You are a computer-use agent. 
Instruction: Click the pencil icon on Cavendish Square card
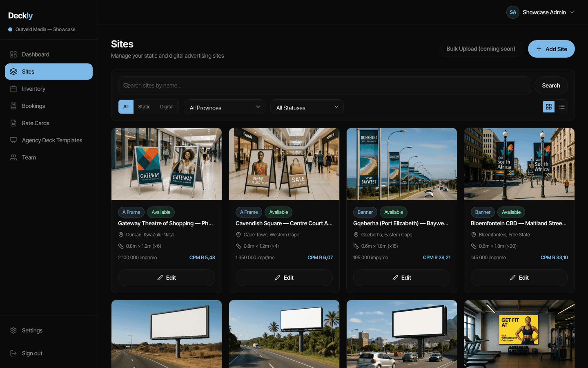pyautogui.click(x=278, y=278)
